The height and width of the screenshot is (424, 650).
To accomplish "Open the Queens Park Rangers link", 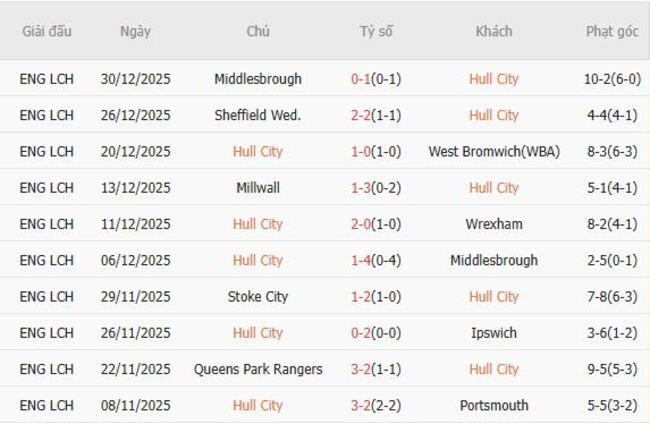I will (x=258, y=369).
